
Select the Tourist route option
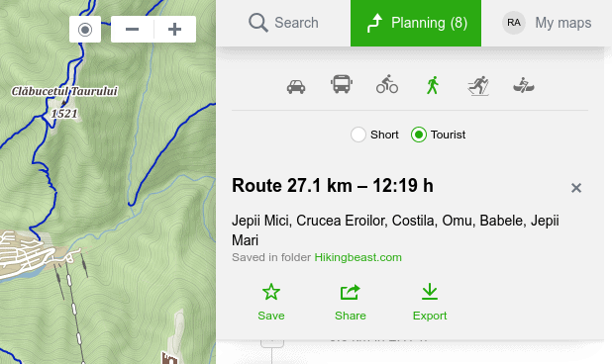click(438, 135)
